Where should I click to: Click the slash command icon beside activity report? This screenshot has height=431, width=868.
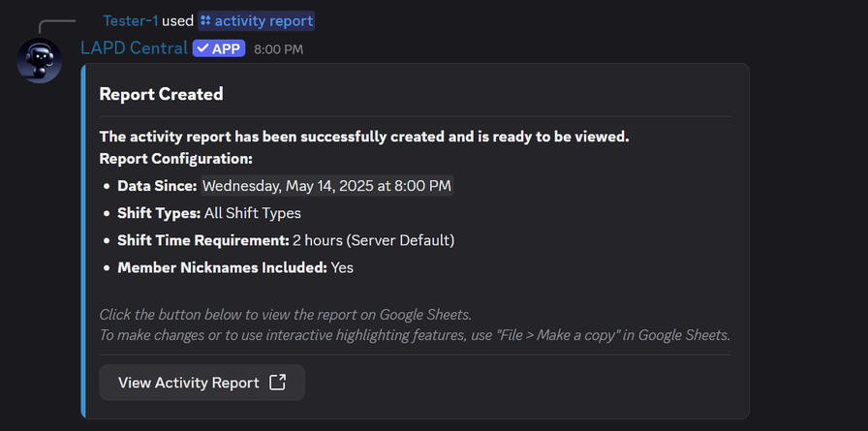pos(205,20)
